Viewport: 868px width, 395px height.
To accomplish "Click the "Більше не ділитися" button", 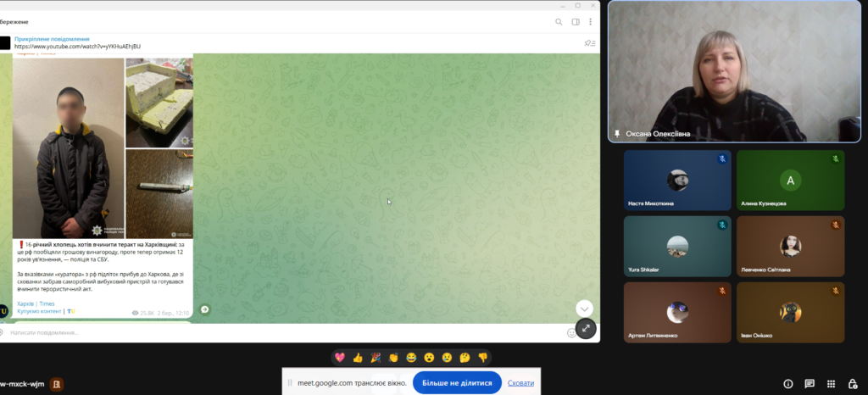I will coord(457,383).
